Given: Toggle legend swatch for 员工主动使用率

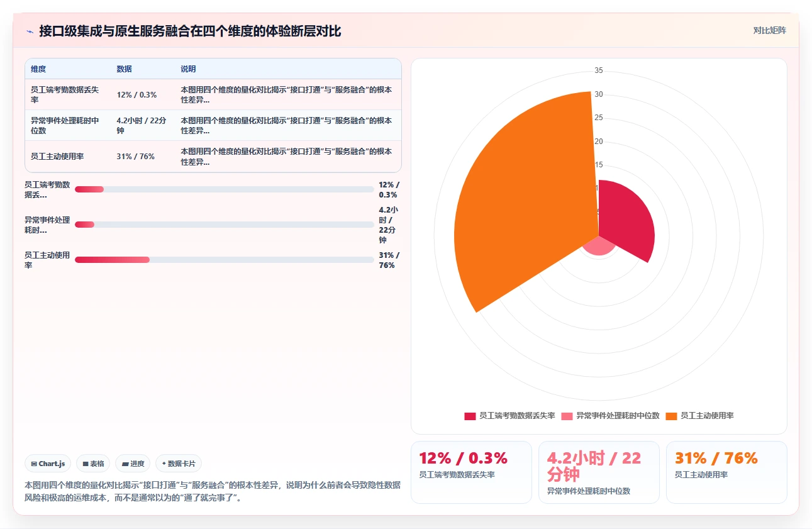Looking at the screenshot, I should click(x=671, y=416).
